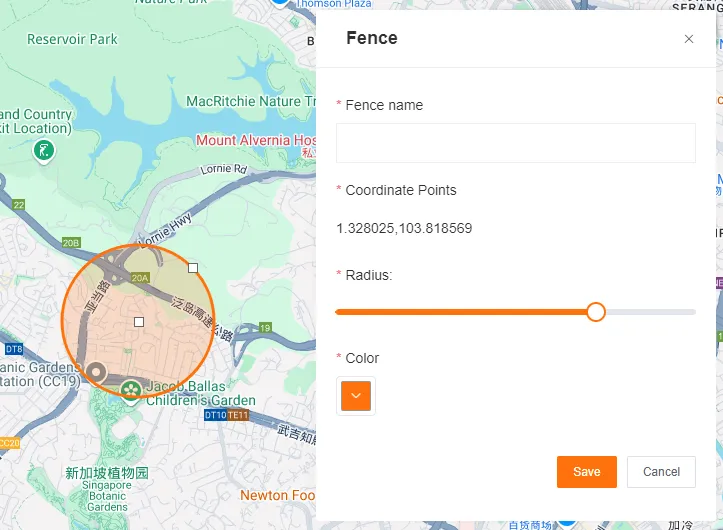The height and width of the screenshot is (530, 723).
Task: Click the 20A exit road shield
Action: 139,278
